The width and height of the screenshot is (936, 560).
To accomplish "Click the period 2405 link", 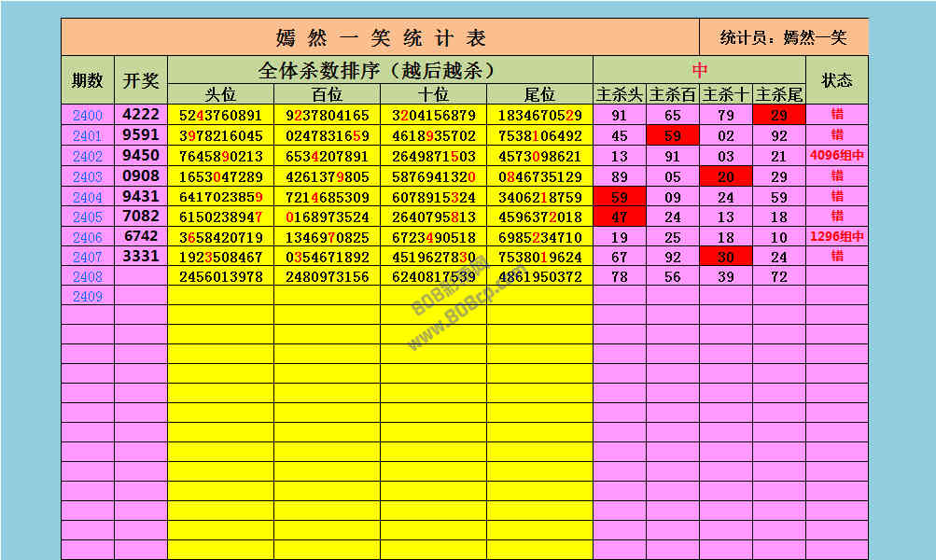I will pos(88,217).
